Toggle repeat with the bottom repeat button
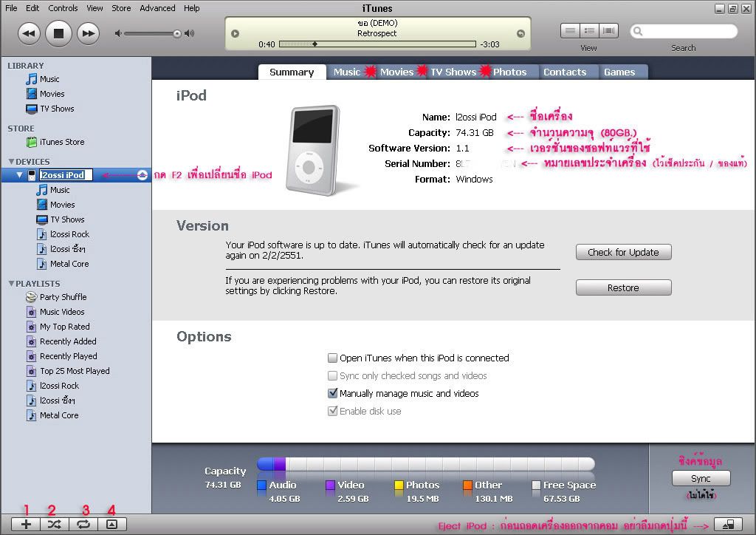This screenshot has width=756, height=535. 83,525
